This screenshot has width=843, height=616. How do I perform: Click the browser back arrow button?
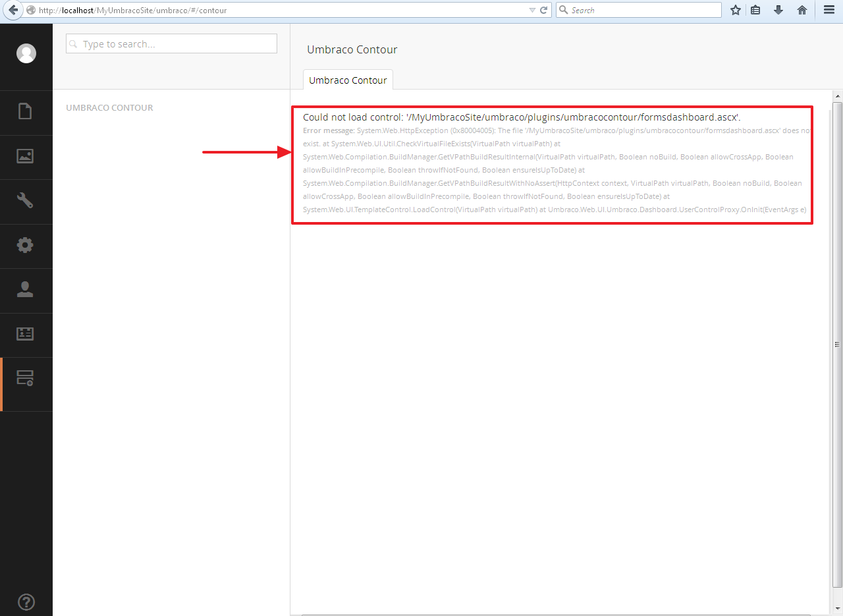click(13, 10)
